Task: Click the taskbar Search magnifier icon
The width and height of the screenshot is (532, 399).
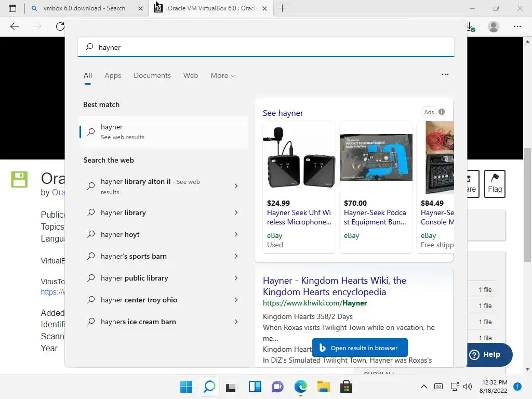Action: pyautogui.click(x=209, y=387)
